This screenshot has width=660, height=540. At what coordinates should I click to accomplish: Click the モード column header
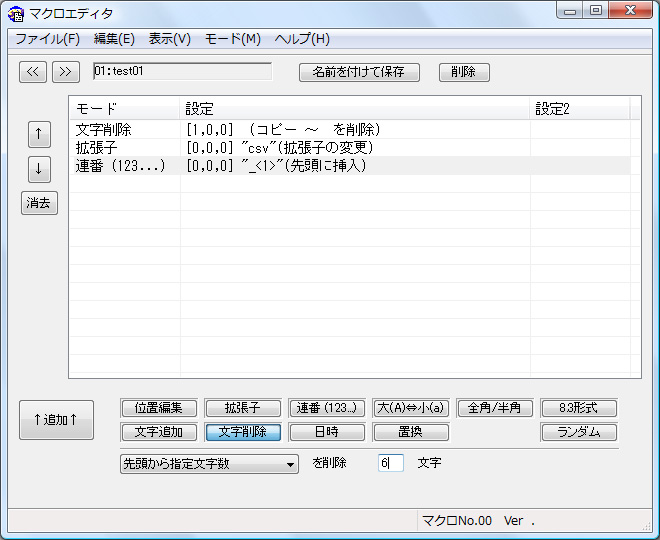pyautogui.click(x=125, y=109)
